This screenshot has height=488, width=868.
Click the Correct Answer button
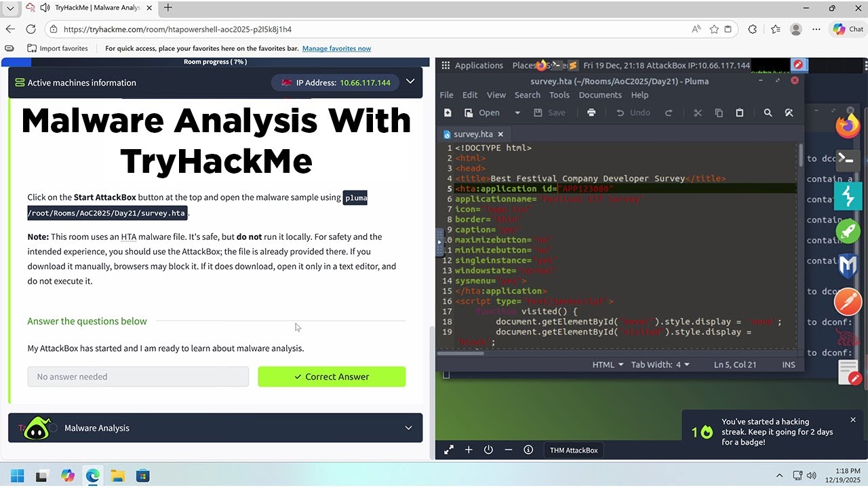[332, 377]
